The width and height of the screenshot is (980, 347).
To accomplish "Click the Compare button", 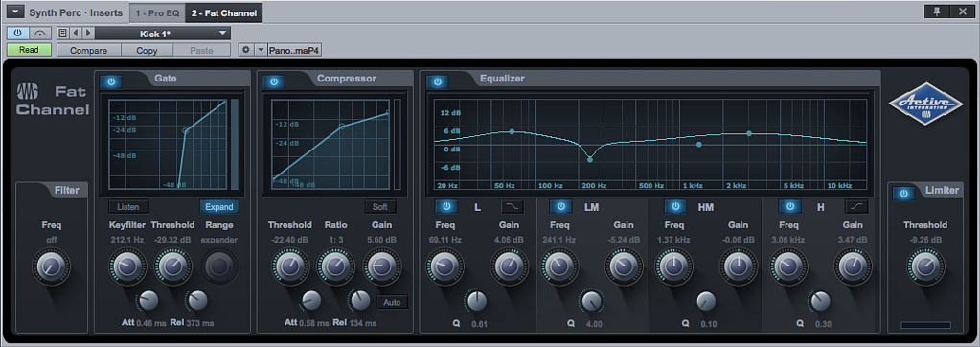I will pyautogui.click(x=88, y=50).
